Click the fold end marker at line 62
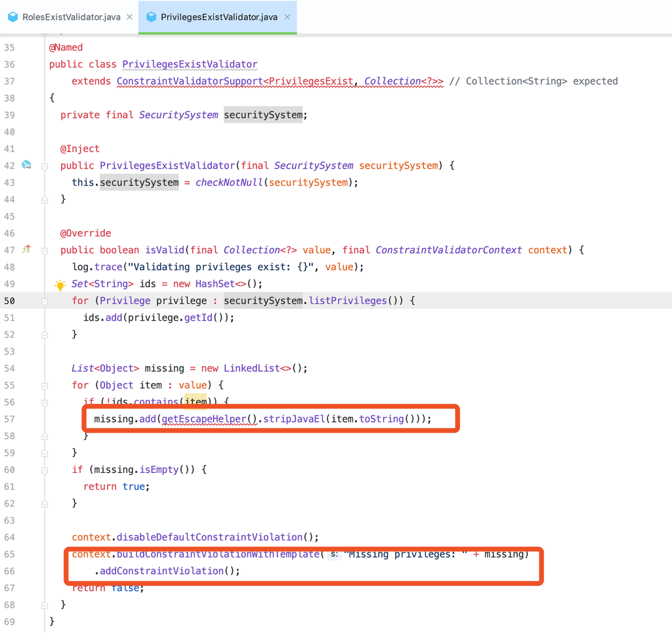The width and height of the screenshot is (672, 633). click(45, 504)
